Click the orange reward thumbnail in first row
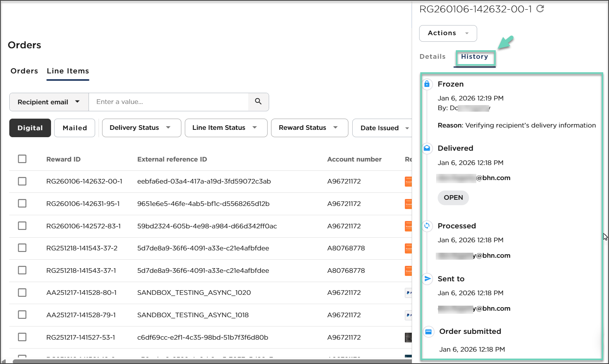Image resolution: width=609 pixels, height=364 pixels. pyautogui.click(x=408, y=181)
